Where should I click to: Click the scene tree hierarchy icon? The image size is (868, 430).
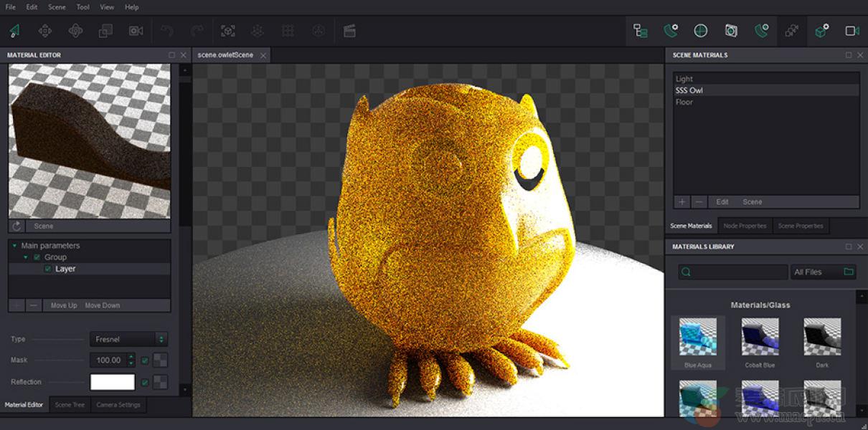[x=641, y=31]
